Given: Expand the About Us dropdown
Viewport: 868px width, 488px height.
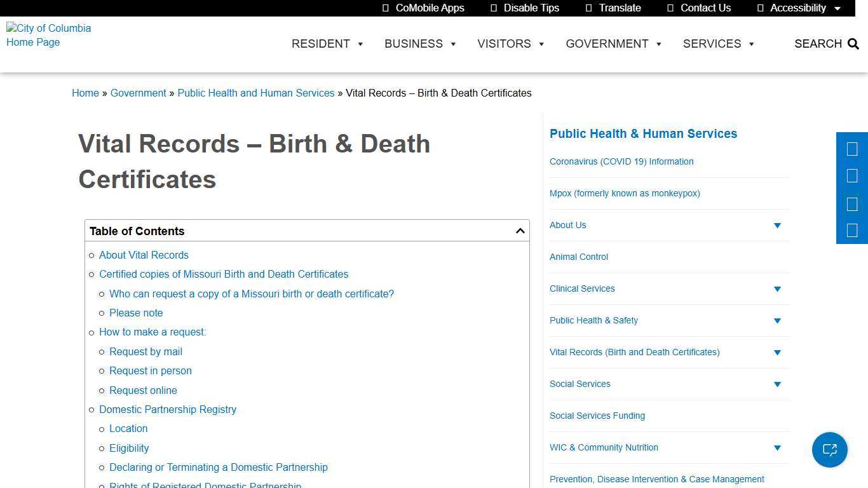Looking at the screenshot, I should (x=777, y=225).
